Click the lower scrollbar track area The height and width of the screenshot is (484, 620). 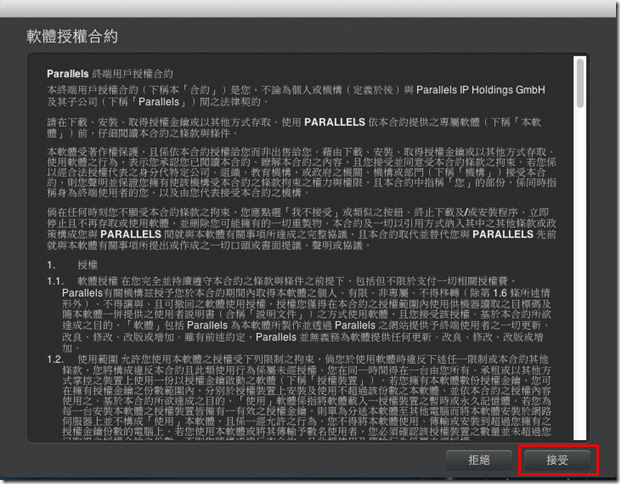point(580,273)
